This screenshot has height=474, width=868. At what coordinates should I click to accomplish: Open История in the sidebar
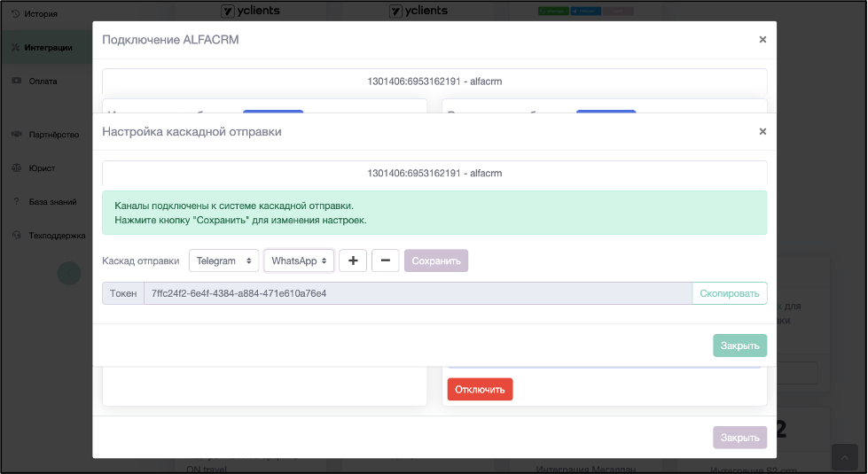point(41,14)
